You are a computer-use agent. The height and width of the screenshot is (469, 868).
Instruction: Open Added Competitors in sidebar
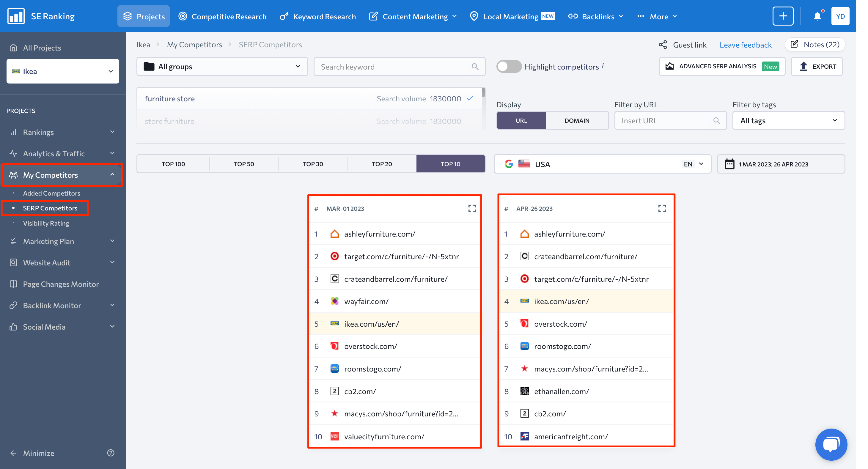[x=51, y=193]
